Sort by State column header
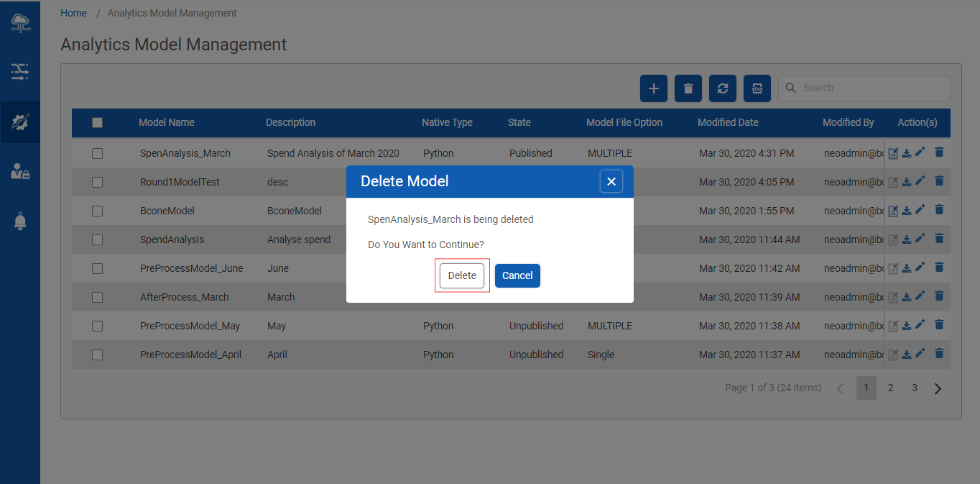980x484 pixels. click(x=519, y=122)
